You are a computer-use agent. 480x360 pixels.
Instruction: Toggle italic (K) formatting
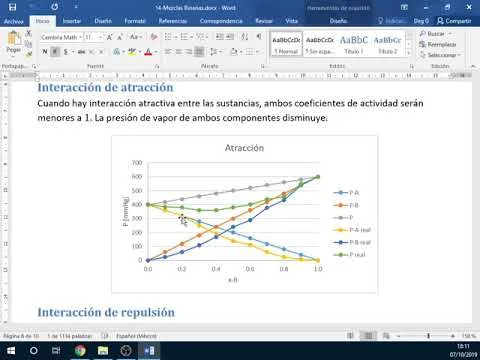(55, 52)
